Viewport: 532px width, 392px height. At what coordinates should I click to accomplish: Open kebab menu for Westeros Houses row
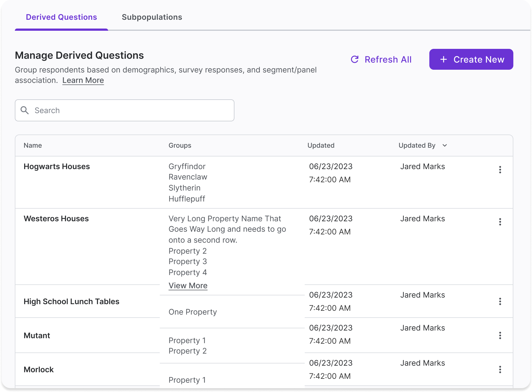(x=500, y=222)
